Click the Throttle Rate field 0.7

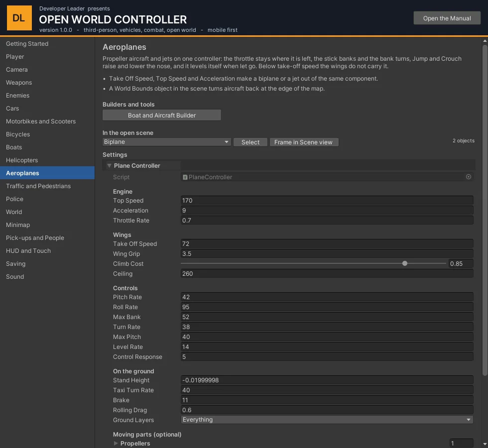point(327,220)
